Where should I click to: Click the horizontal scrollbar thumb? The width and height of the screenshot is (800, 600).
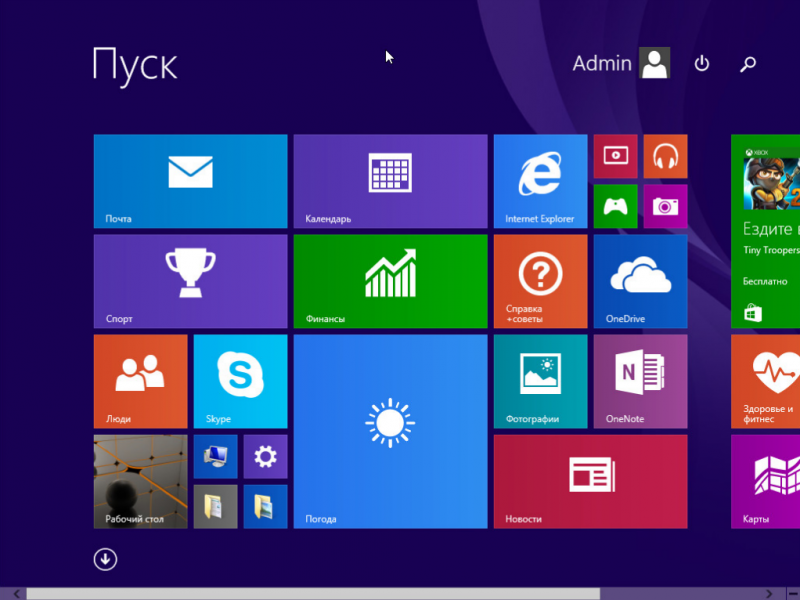313,593
